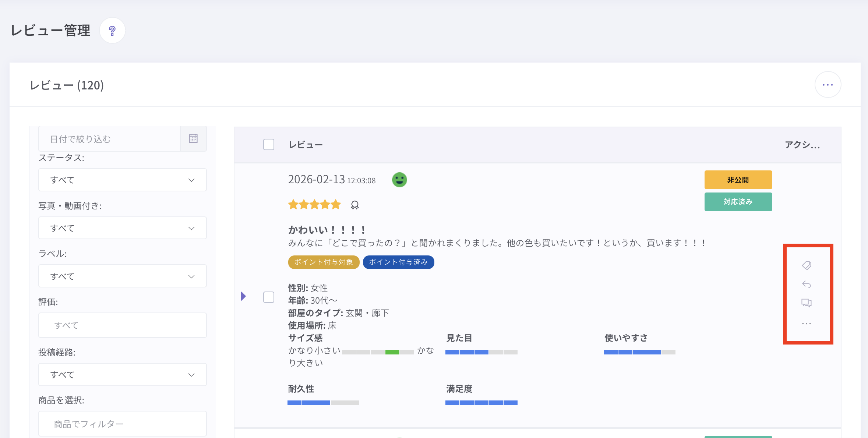
Task: Open the reviews panel three-dot menu
Action: tap(828, 85)
